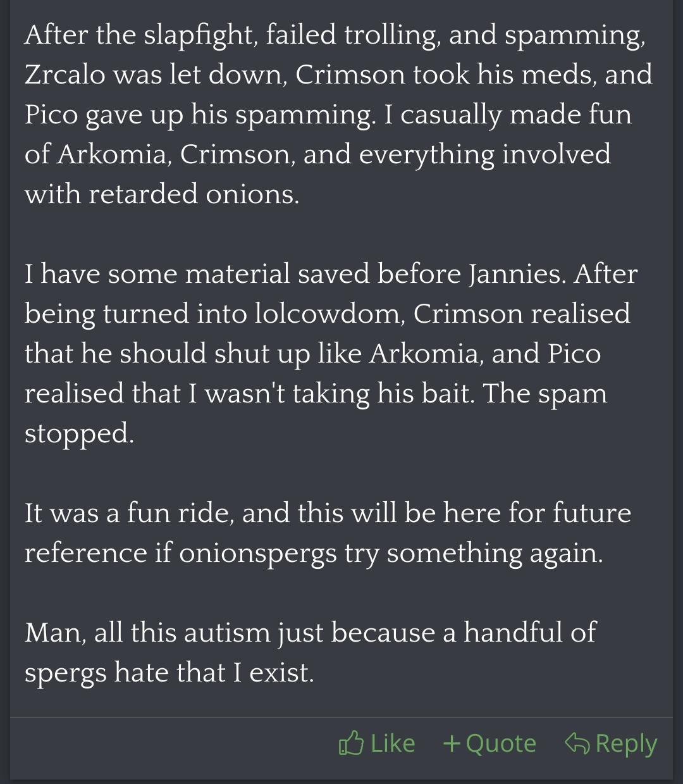
Task: Click the first paragraph starting 'After the slapfight'
Action: [x=338, y=114]
